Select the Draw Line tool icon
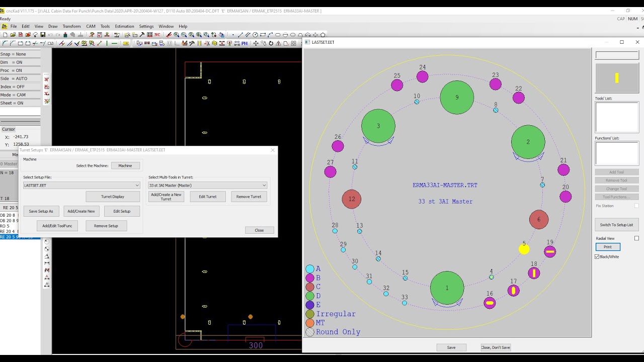The image size is (644, 362). tap(240, 35)
